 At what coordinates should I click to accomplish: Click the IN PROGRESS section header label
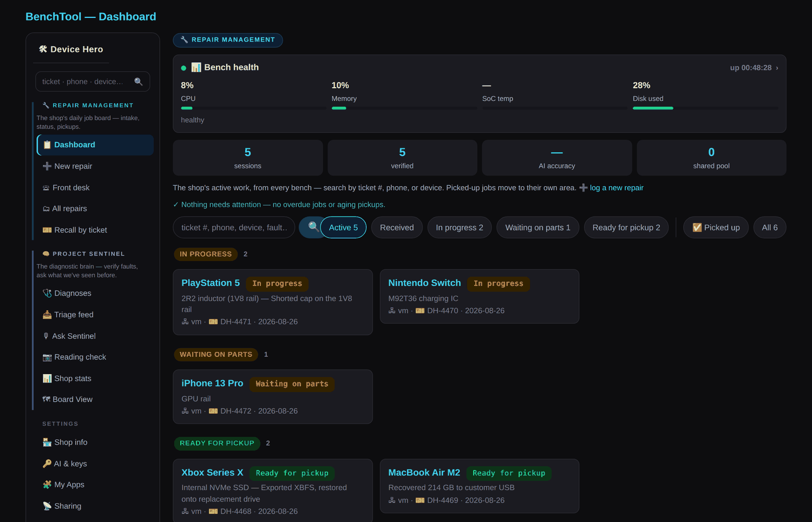(206, 254)
